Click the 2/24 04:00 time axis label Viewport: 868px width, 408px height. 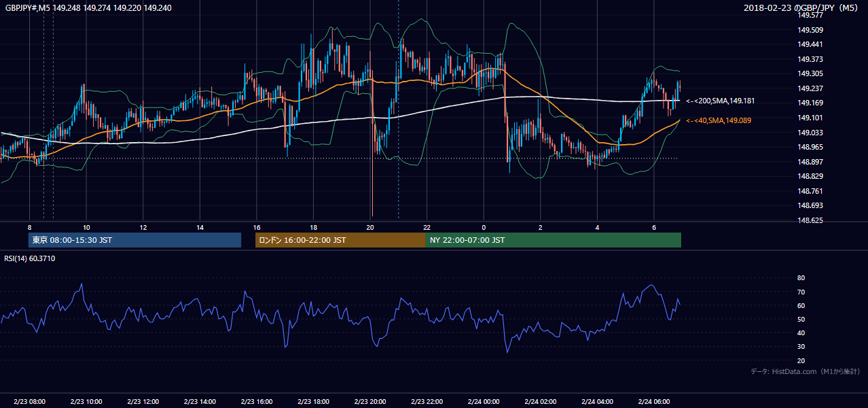(597, 401)
